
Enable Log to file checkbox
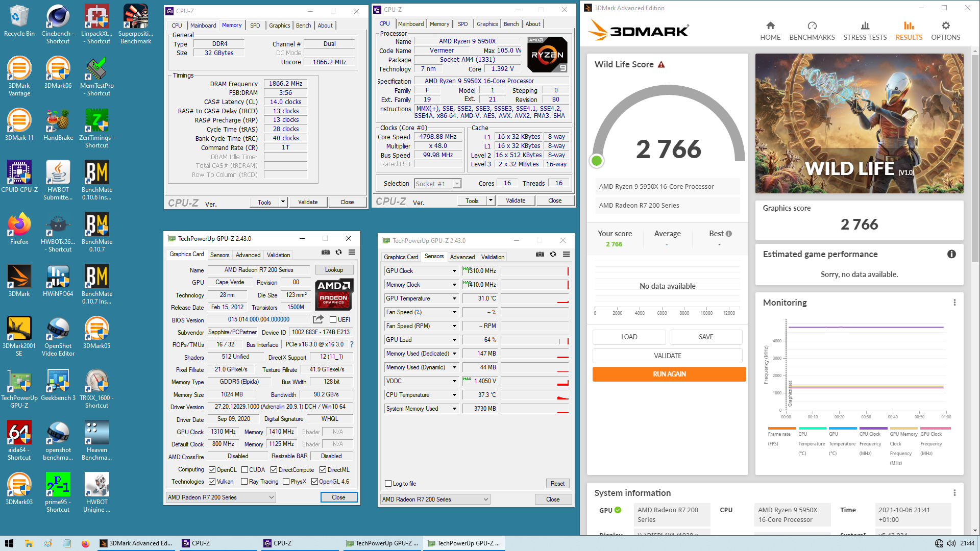tap(388, 484)
